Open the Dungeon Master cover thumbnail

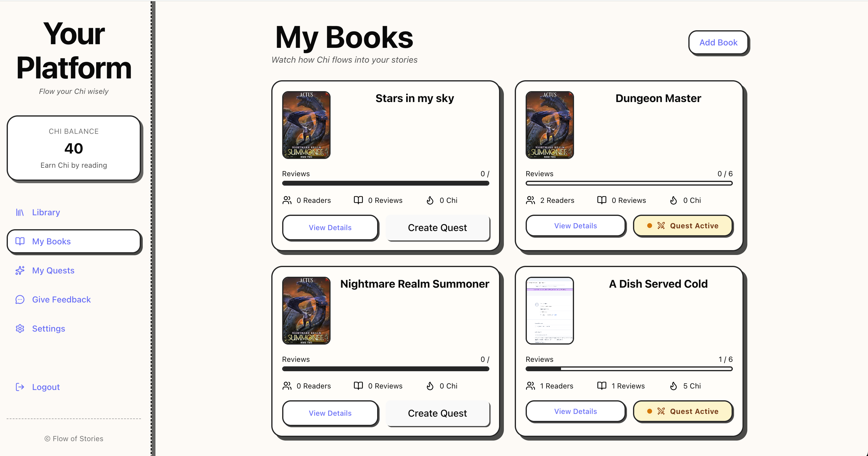(x=550, y=125)
